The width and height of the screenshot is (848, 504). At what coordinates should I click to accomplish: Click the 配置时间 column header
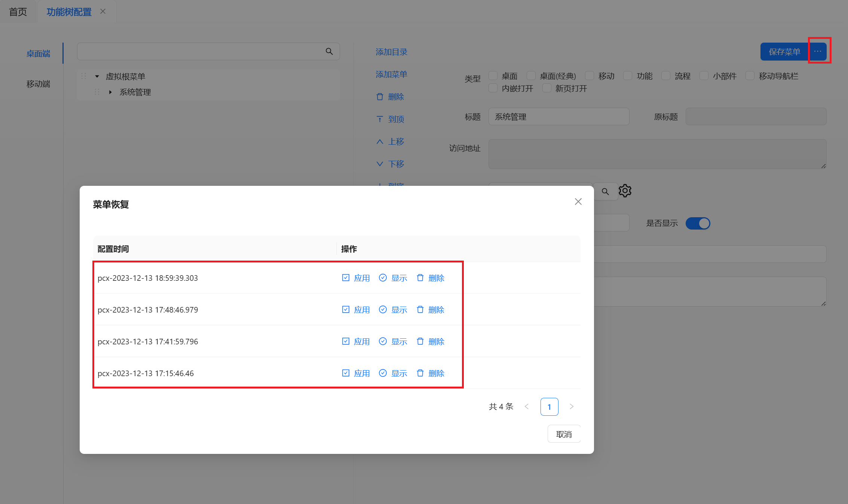click(x=113, y=249)
